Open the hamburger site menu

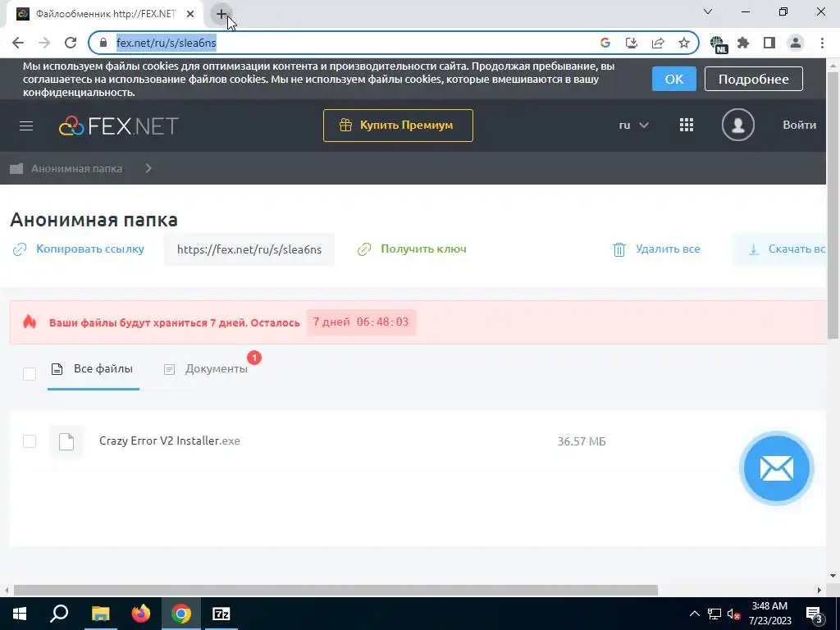pyautogui.click(x=26, y=126)
